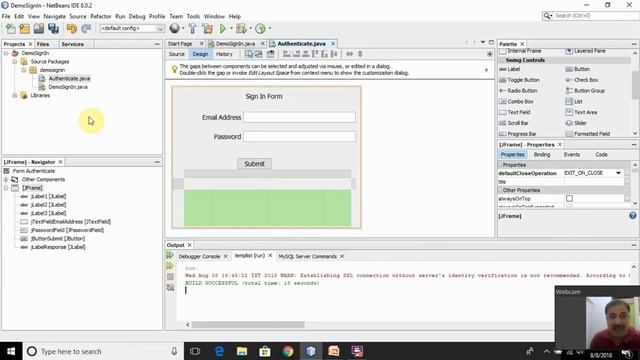The height and width of the screenshot is (360, 640).
Task: Open Google Chrome from the taskbar
Action: point(288,351)
